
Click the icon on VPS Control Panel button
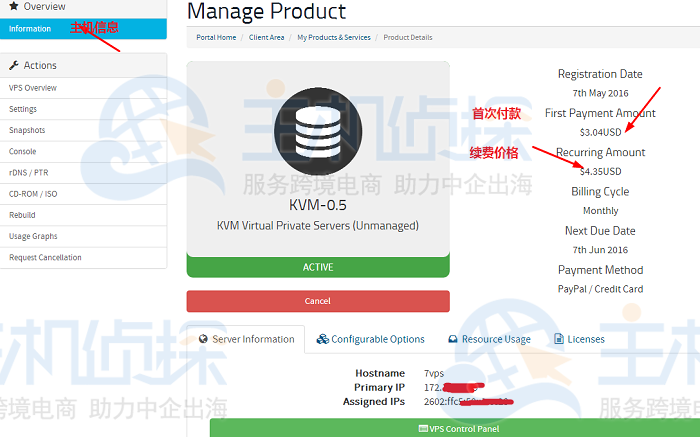coord(422,428)
